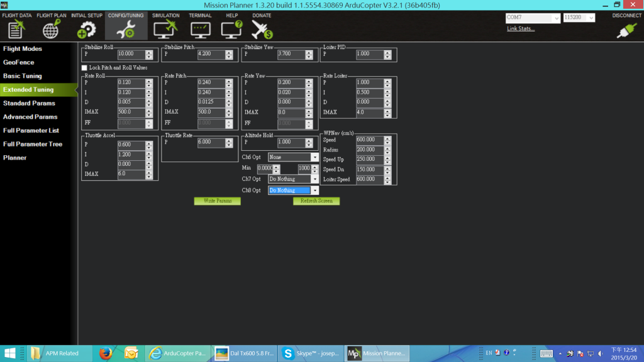The width and height of the screenshot is (644, 362).
Task: Open the APM Related folder taskbar item
Action: click(x=58, y=353)
